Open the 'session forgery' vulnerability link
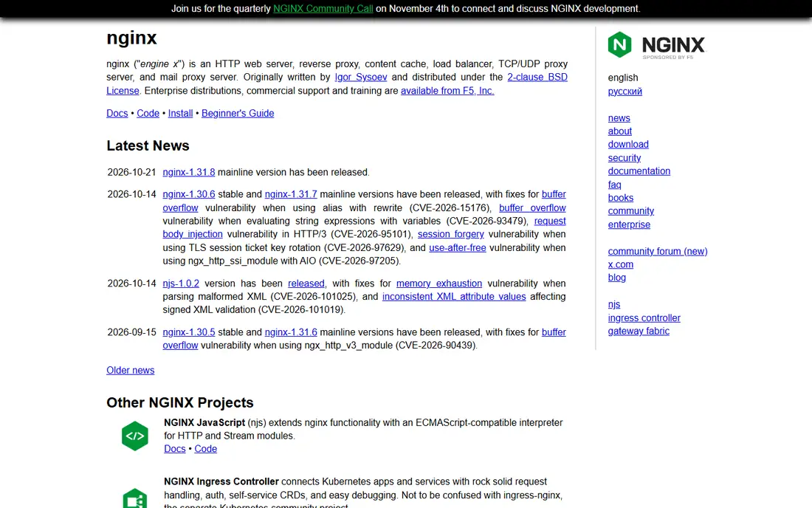 pos(450,234)
